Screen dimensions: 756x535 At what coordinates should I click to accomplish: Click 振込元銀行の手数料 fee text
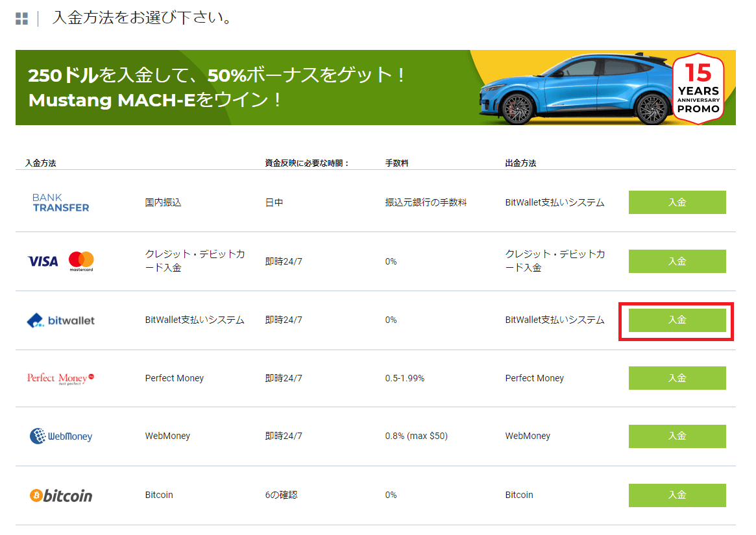426,202
